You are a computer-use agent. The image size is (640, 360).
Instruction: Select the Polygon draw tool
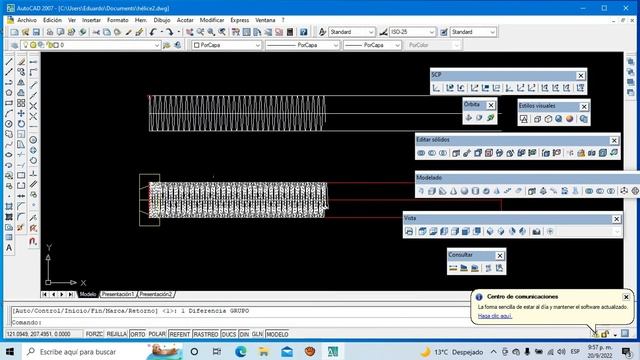click(9, 93)
